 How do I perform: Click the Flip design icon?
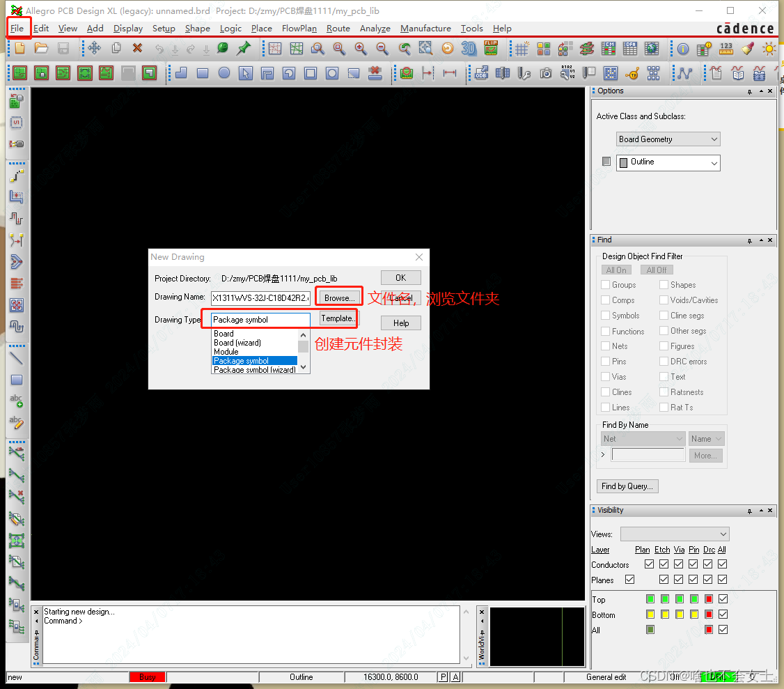click(x=491, y=49)
